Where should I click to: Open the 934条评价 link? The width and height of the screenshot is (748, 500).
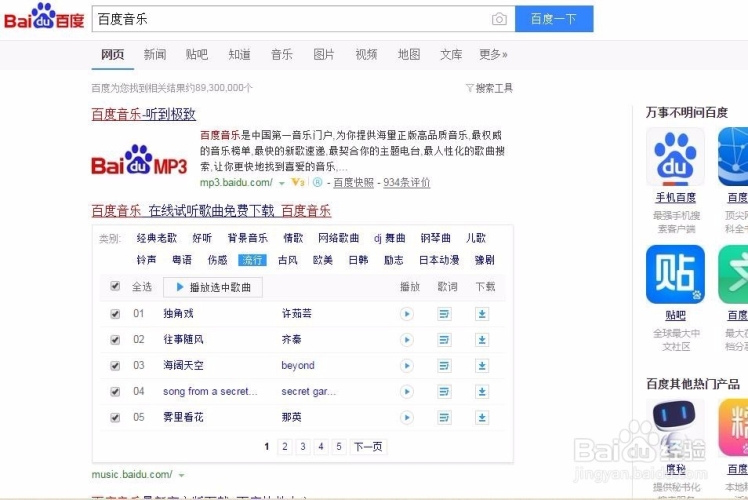406,183
